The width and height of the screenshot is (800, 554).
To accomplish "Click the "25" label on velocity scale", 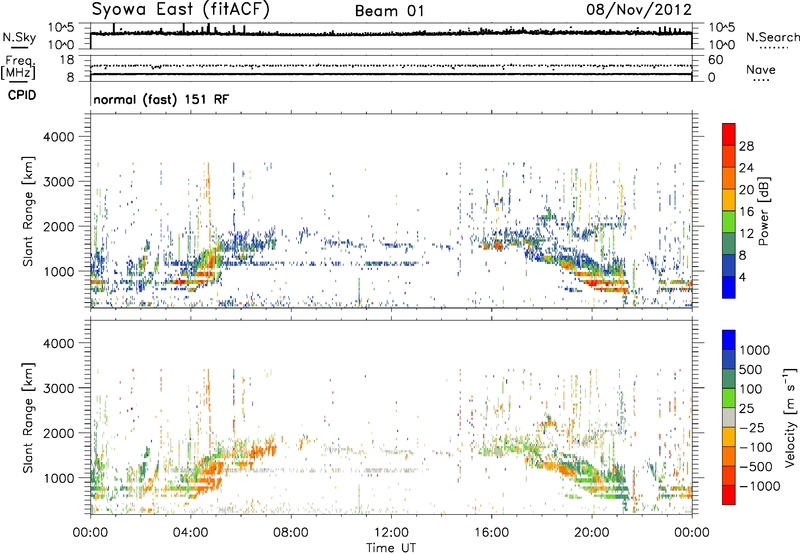I will tap(746, 409).
